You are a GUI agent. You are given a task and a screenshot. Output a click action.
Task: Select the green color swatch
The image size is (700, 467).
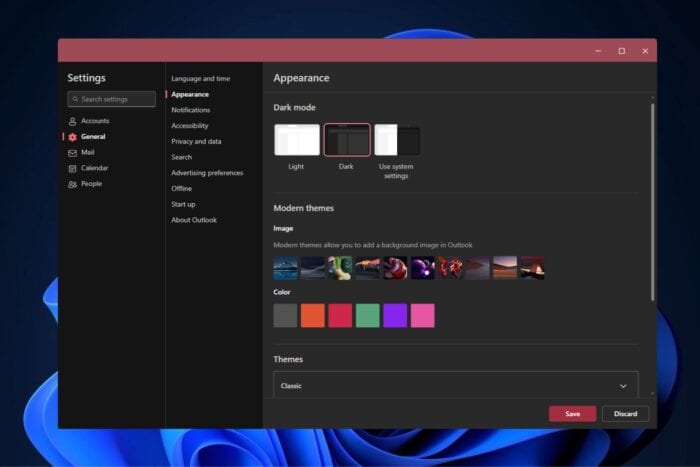pos(367,316)
